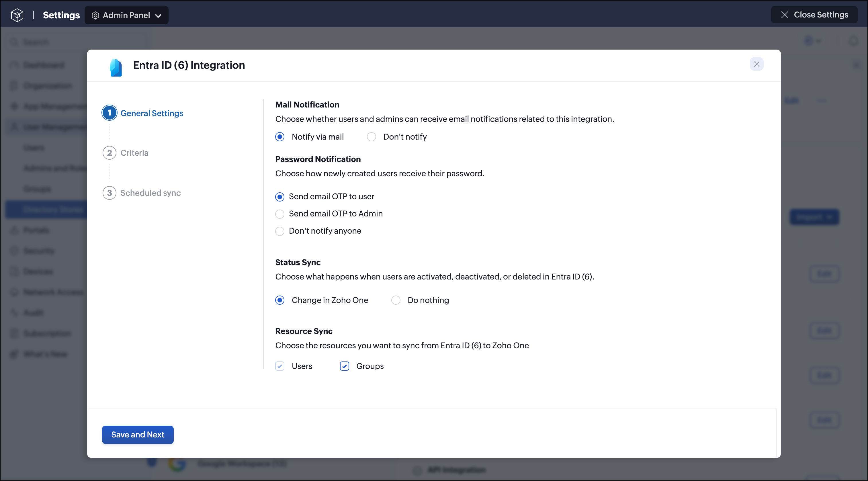Click the text starting 'Choose the resources you want'
This screenshot has width=868, height=481.
pos(402,346)
